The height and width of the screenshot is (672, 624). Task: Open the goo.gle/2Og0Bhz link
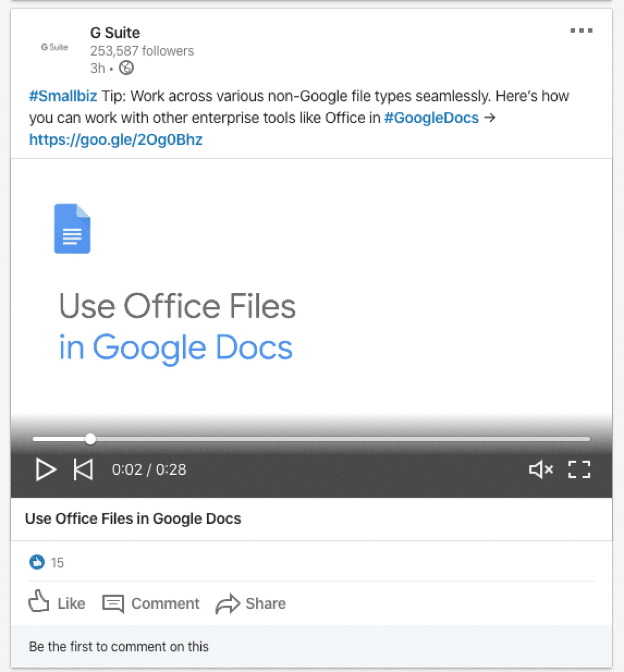(116, 140)
